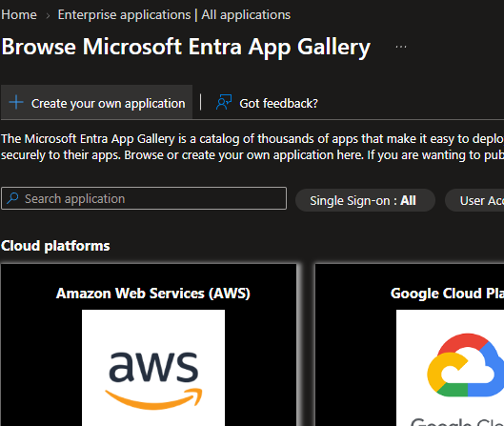Open the ellipsis menu beside the gallery title
The height and width of the screenshot is (426, 504).
point(401,47)
